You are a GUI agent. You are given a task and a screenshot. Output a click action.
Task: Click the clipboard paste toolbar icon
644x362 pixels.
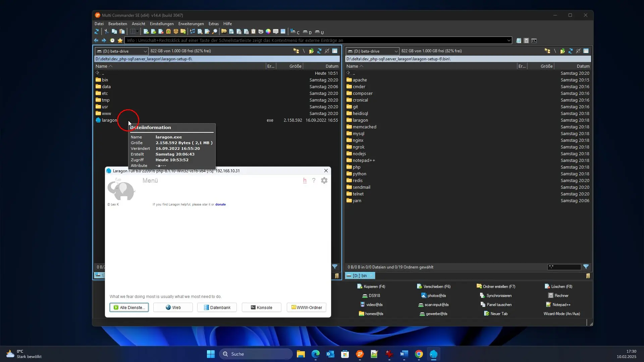[x=122, y=32]
